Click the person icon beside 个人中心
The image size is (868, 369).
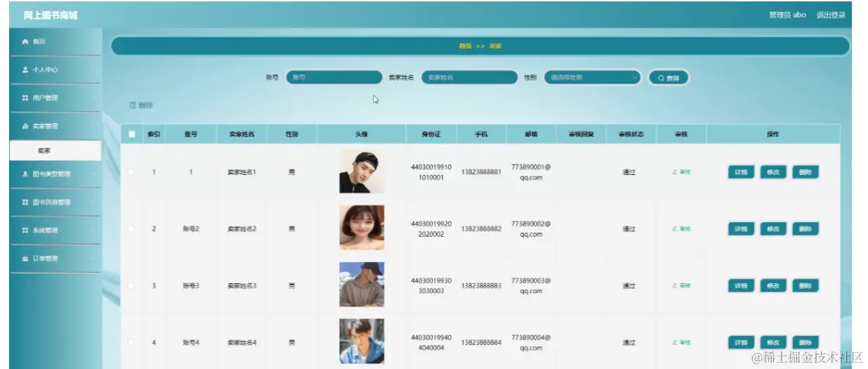coord(25,70)
